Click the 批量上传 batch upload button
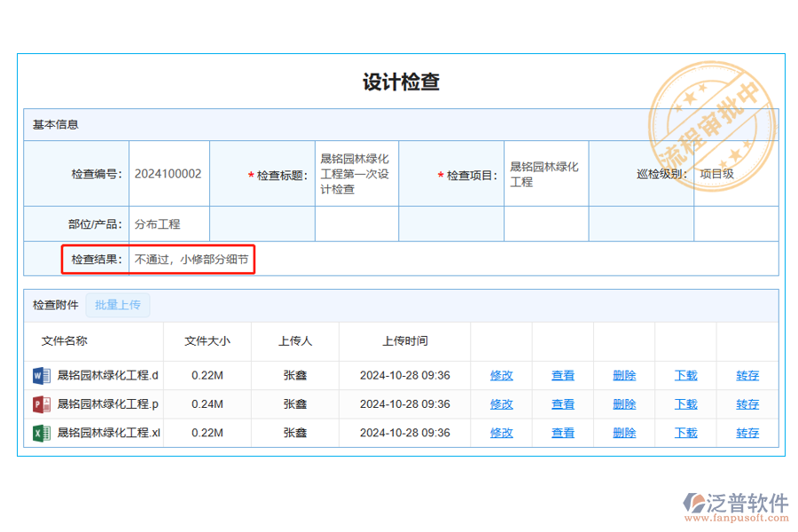This screenshot has height=532, width=798. [x=118, y=305]
